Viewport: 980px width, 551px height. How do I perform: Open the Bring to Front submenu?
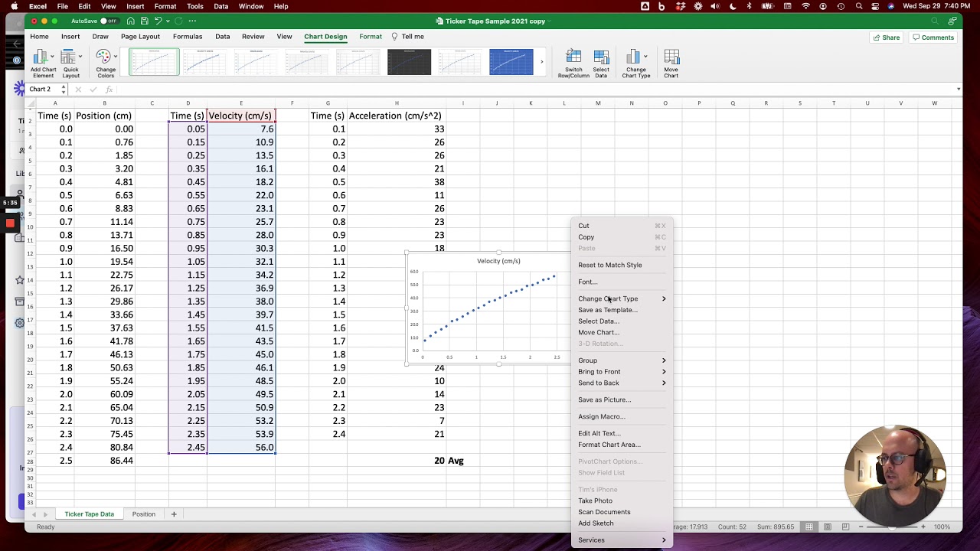coord(622,372)
